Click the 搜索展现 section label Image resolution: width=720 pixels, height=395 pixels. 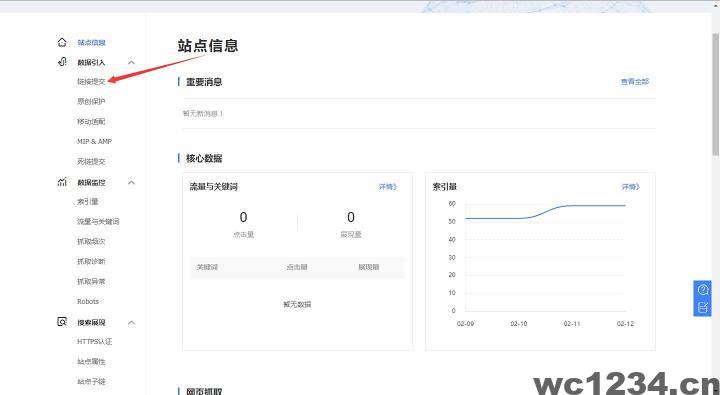(91, 322)
